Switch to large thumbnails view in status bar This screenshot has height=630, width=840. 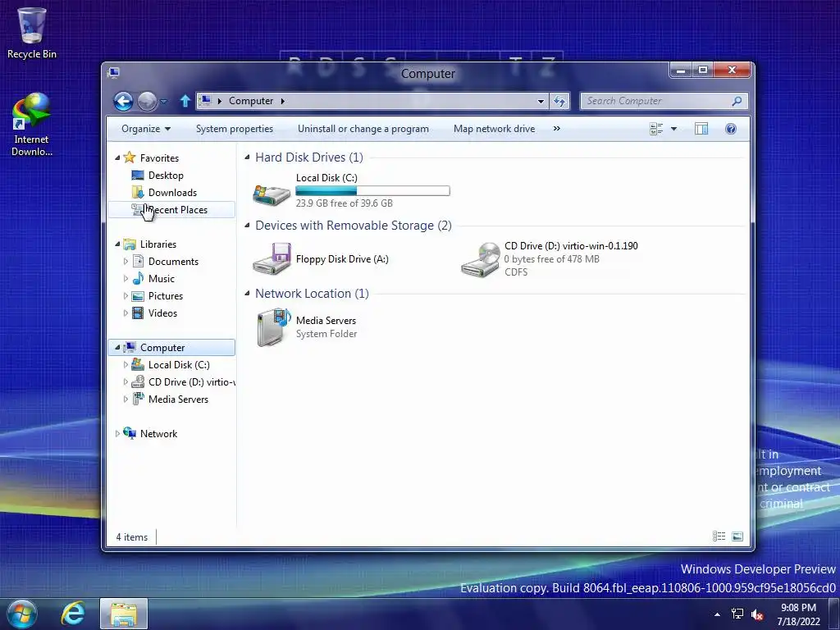737,536
